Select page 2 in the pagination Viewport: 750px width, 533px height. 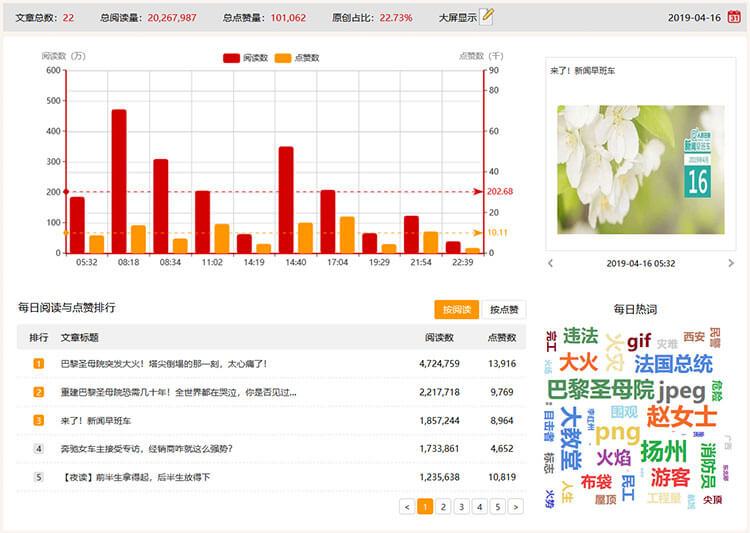[443, 507]
